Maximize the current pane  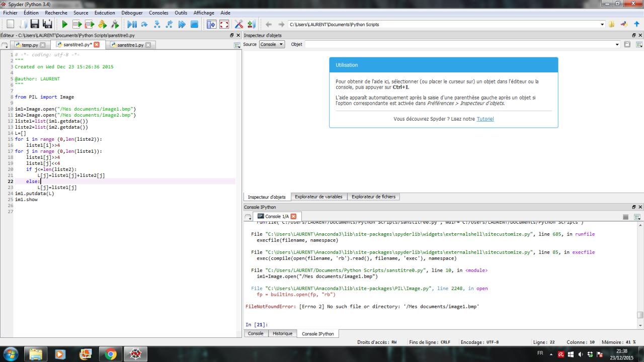coord(211,24)
